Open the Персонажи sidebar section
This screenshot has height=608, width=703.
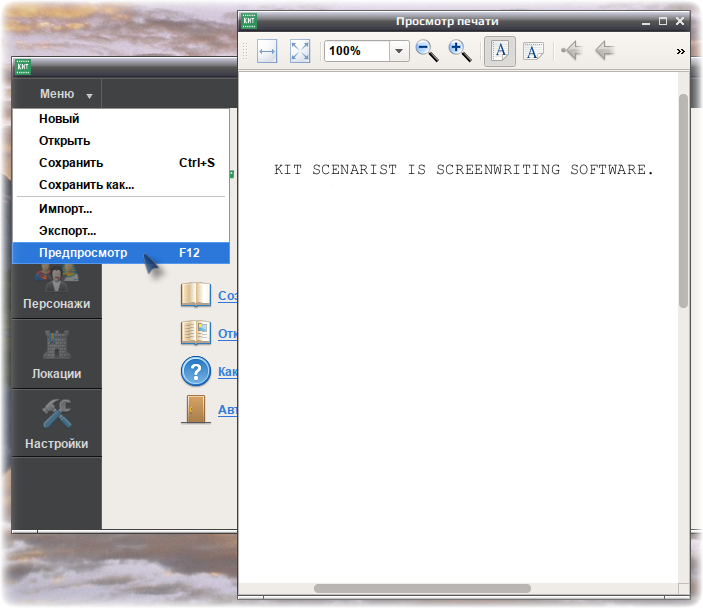pos(57,291)
